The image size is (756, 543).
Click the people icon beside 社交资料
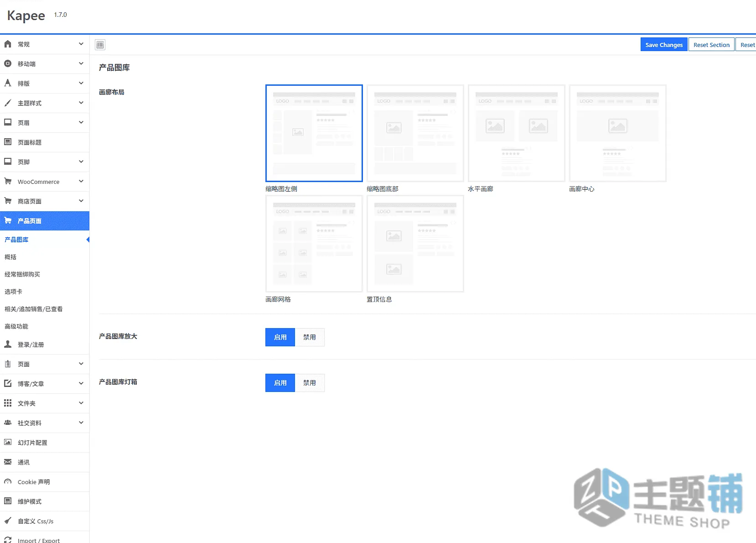8,423
